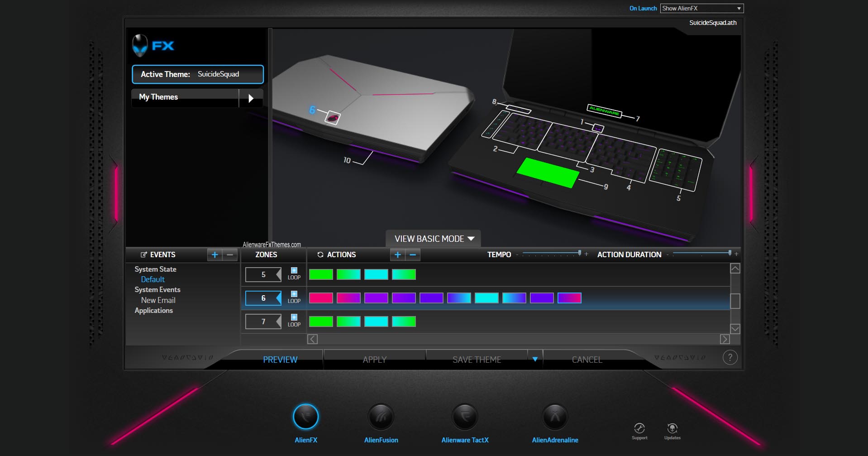Image resolution: width=868 pixels, height=456 pixels.
Task: Click the Save Theme button
Action: tap(477, 360)
